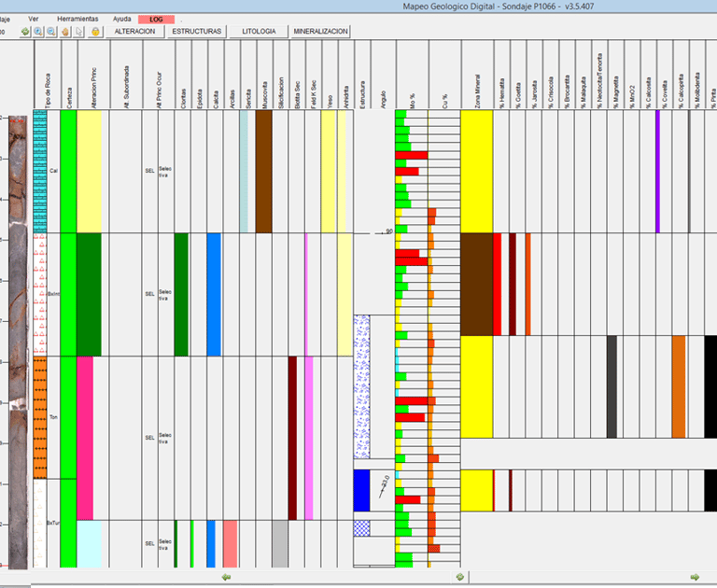Click green refresh icon in bottom bar
This screenshot has width=717, height=588.
tap(460, 577)
